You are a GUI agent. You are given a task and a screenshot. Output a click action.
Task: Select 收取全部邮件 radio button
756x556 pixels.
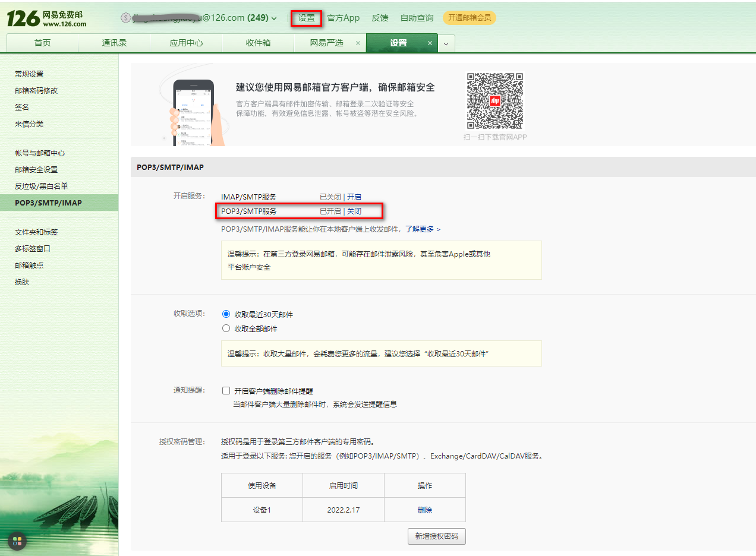pos(226,328)
